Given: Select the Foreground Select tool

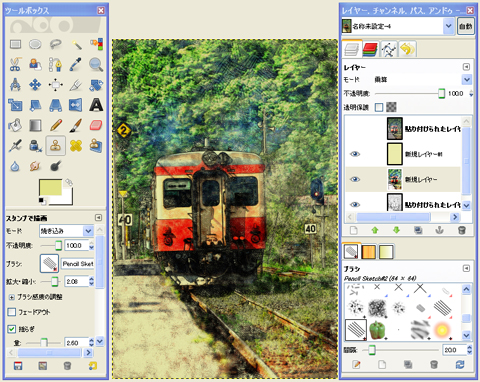Looking at the screenshot, I should point(35,64).
